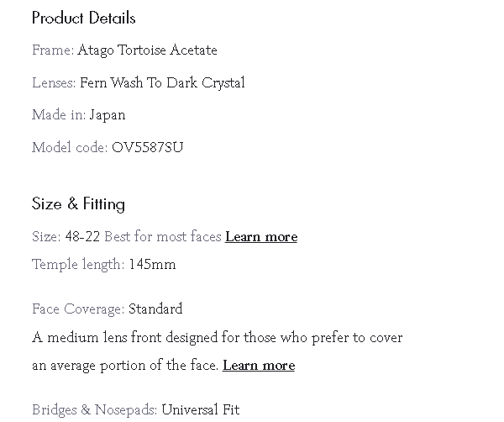
Task: Click the Model code label
Action: tap(70, 148)
